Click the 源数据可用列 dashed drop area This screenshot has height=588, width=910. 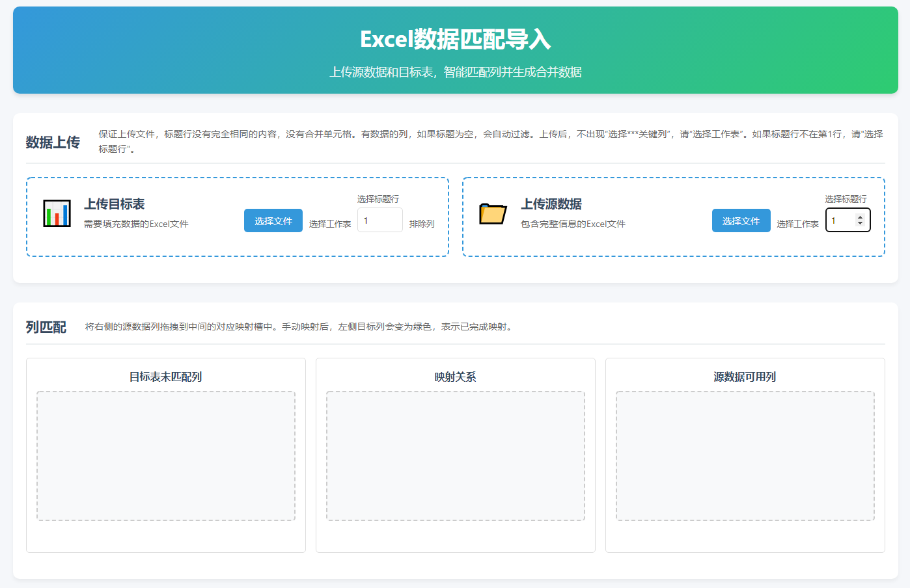coord(745,455)
